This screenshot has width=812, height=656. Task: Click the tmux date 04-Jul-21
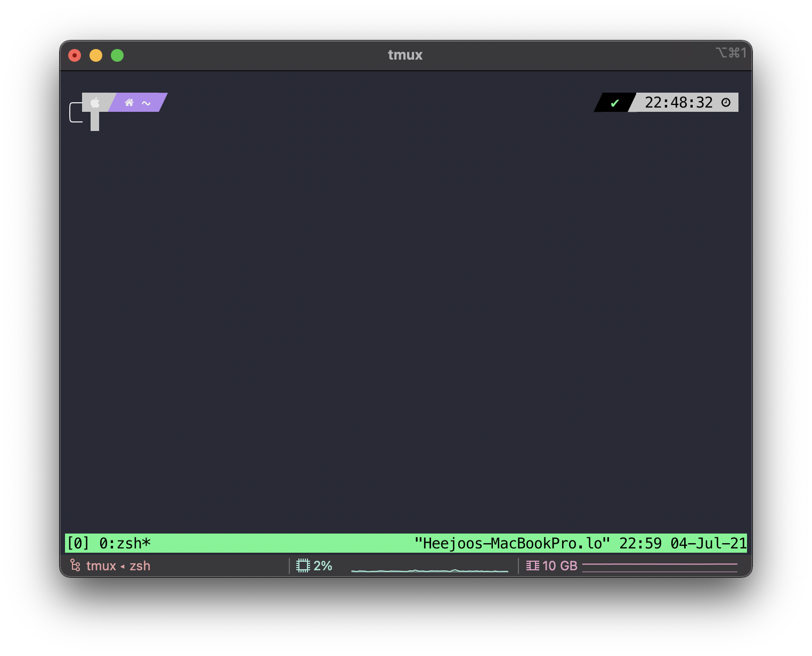point(709,543)
